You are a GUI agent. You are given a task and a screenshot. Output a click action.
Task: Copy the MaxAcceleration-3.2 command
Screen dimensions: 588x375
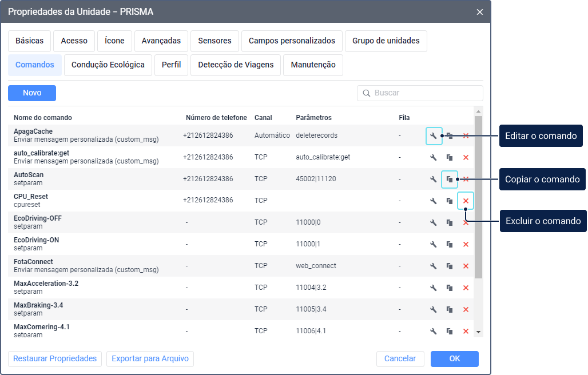pos(450,288)
